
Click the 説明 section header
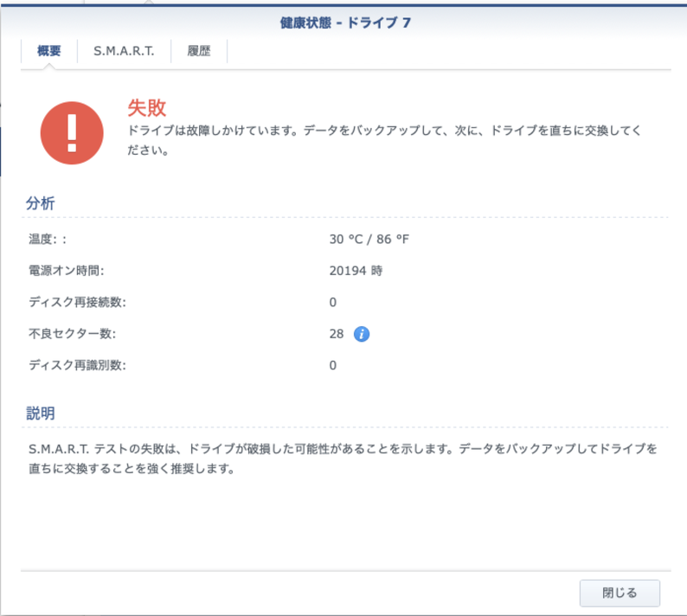[42, 414]
